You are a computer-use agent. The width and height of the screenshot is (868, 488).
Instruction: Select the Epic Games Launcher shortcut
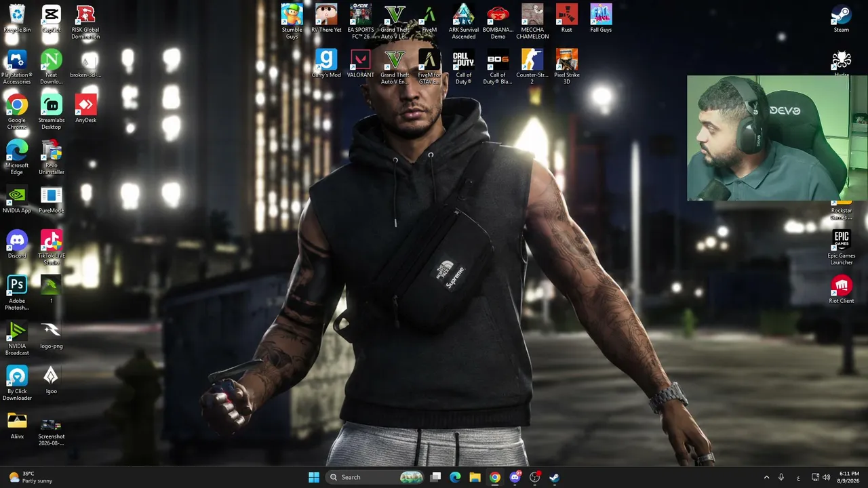[842, 248]
